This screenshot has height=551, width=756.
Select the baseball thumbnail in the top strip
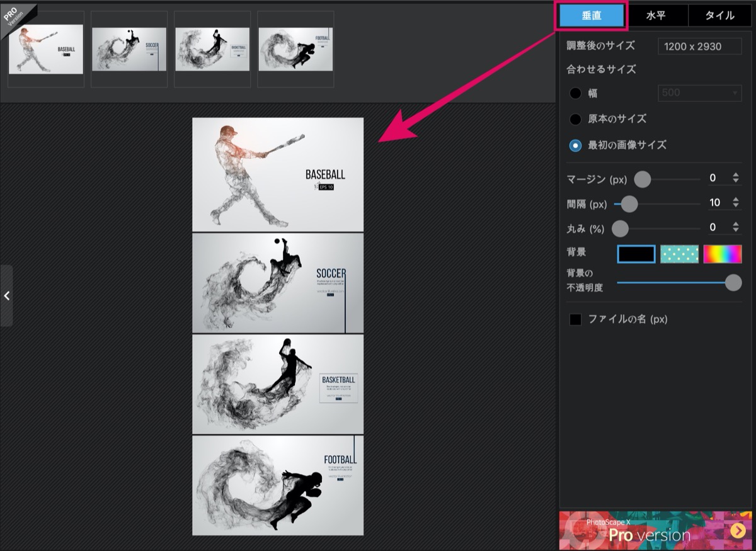[46, 49]
